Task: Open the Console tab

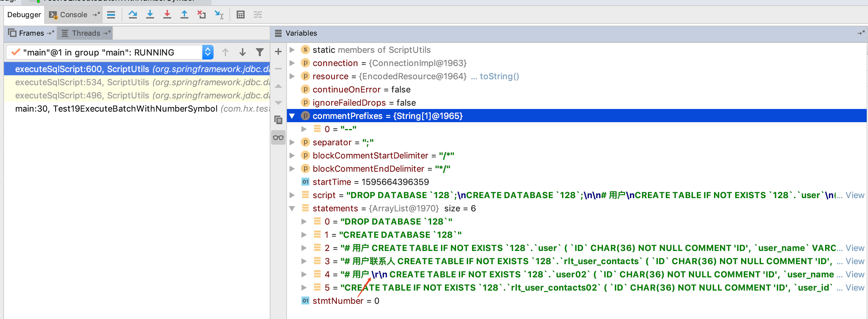Action: 73,15
